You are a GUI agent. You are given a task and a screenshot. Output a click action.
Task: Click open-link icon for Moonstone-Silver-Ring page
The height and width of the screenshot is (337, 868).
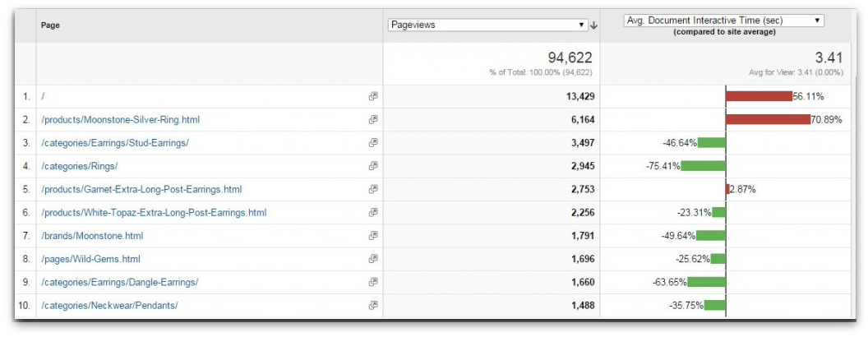[373, 119]
